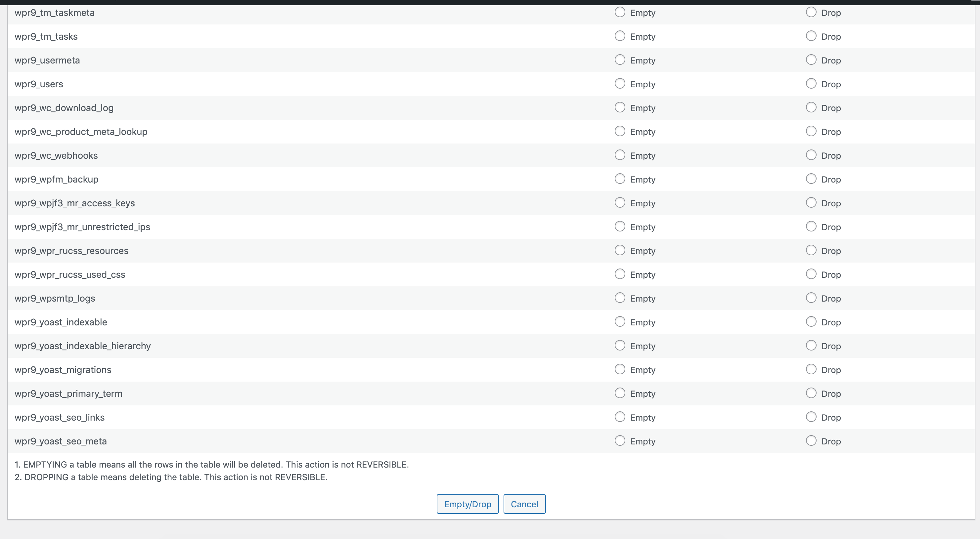Screen dimensions: 980x539
Task: Select Empty for wpr9_yoast_primary_term
Action: coord(620,393)
